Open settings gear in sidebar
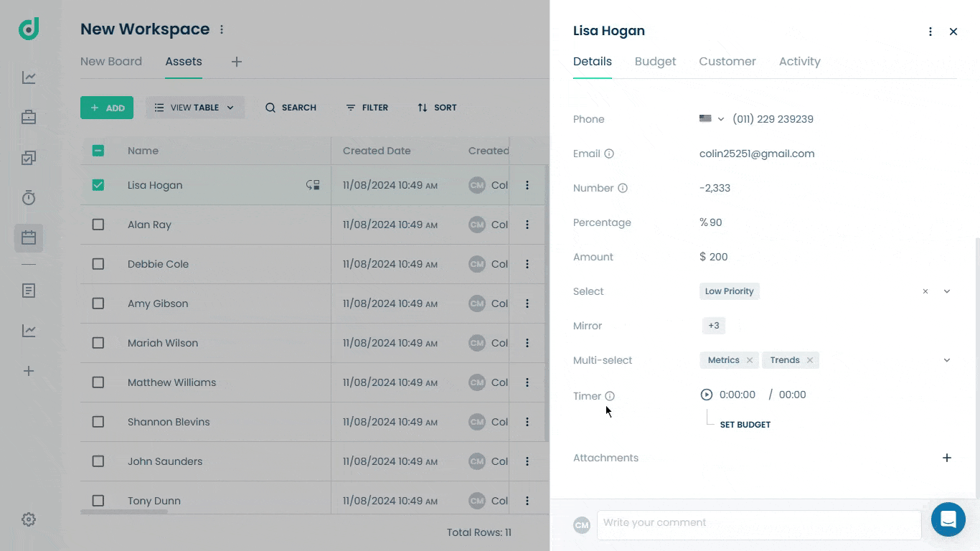This screenshot has width=980, height=551. coord(29,519)
